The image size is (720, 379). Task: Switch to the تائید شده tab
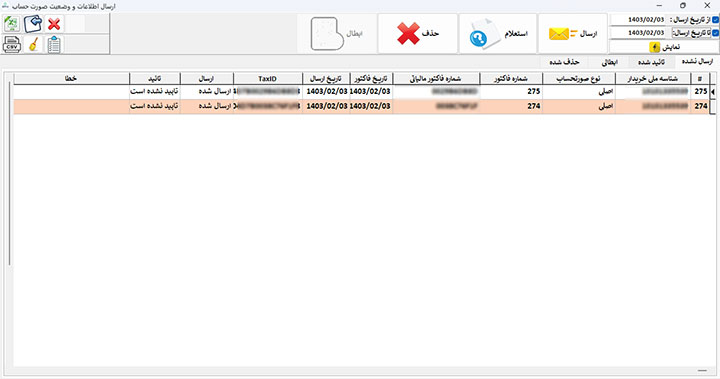click(x=651, y=62)
